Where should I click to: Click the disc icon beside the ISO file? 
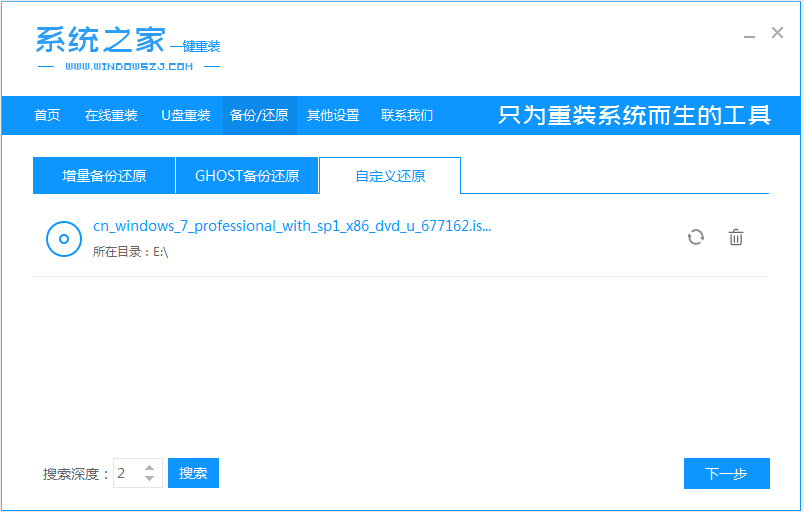coord(63,238)
